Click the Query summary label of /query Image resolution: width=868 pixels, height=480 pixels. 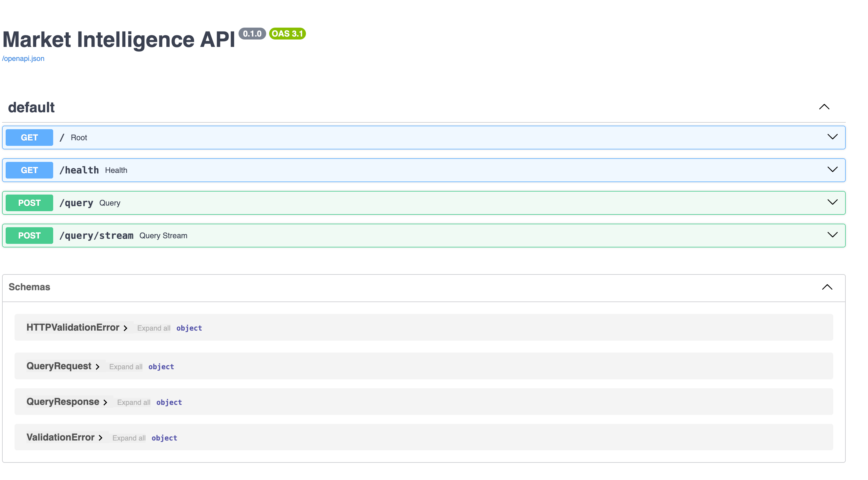coord(110,203)
